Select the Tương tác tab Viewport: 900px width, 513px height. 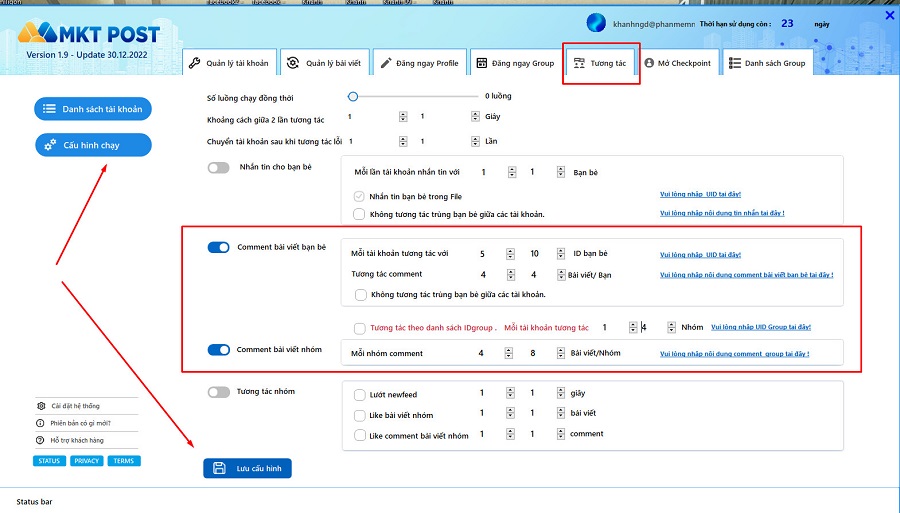pyautogui.click(x=601, y=63)
